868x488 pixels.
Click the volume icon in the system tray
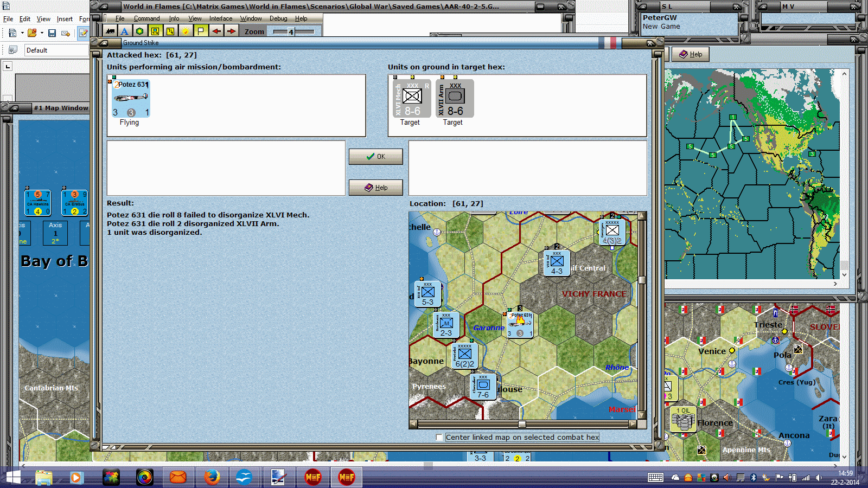(x=819, y=478)
